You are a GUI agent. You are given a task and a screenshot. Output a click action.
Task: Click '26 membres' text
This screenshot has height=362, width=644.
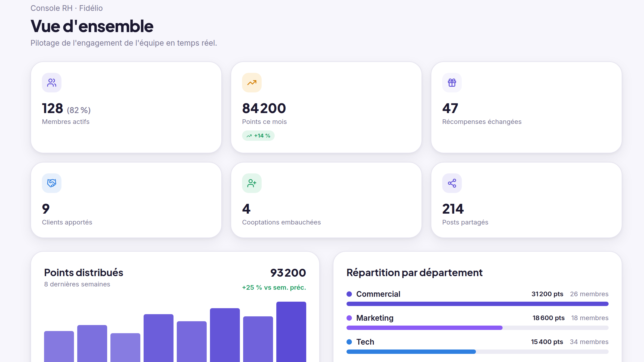[589, 294]
